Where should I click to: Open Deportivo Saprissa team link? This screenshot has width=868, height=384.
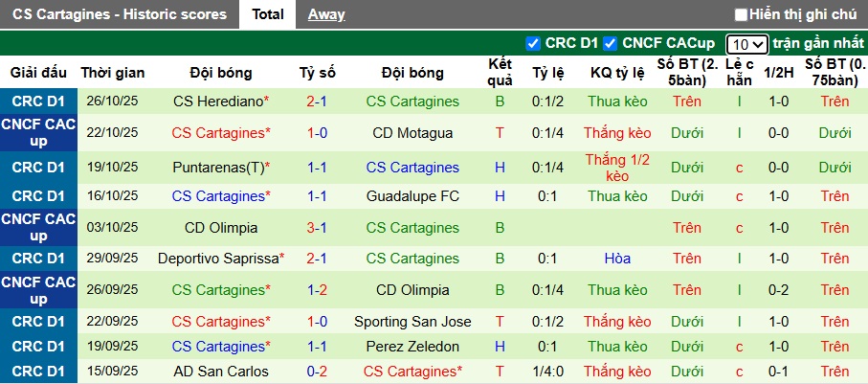coord(217,259)
